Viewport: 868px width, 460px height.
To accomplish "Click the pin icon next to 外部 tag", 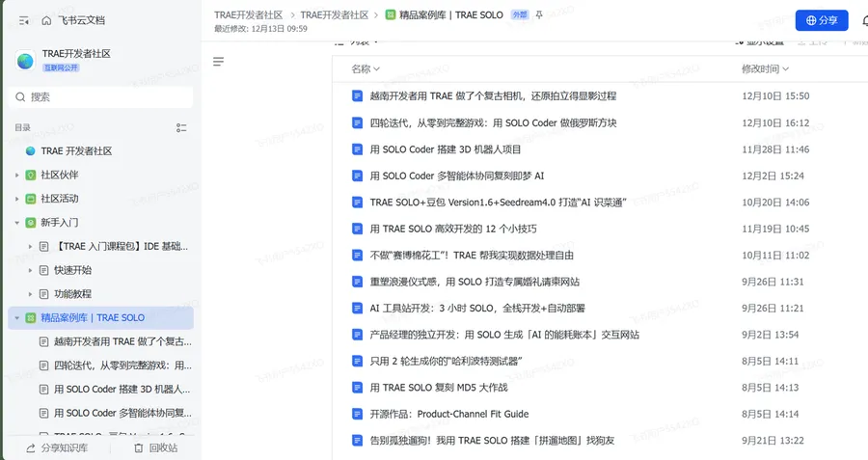I will (x=538, y=14).
